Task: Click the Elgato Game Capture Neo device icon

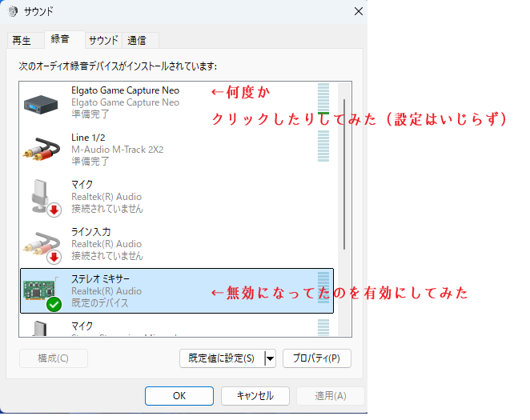Action: tap(41, 104)
